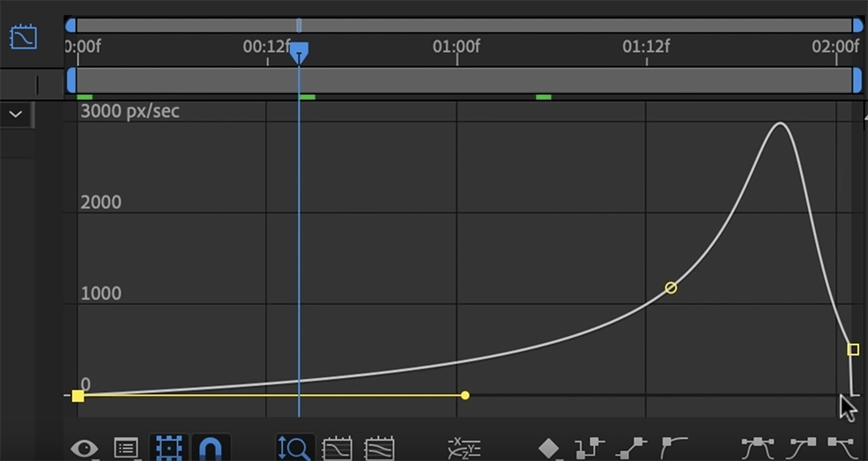Click the 00:12f mark on time ruler
The width and height of the screenshot is (868, 461).
(267, 47)
